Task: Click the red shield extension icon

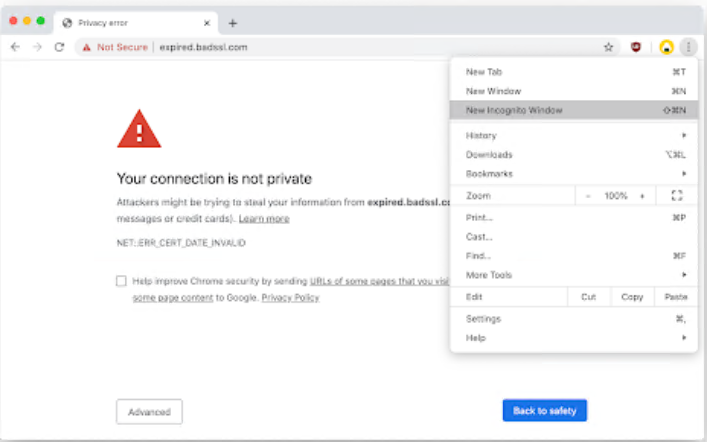Action: coord(636,47)
